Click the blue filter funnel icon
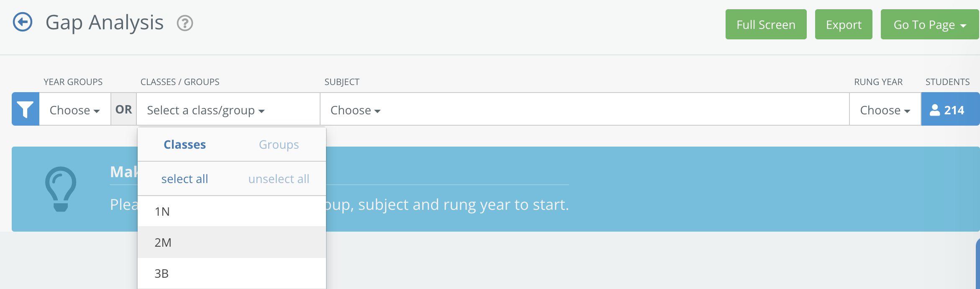Image resolution: width=980 pixels, height=289 pixels. (26, 109)
